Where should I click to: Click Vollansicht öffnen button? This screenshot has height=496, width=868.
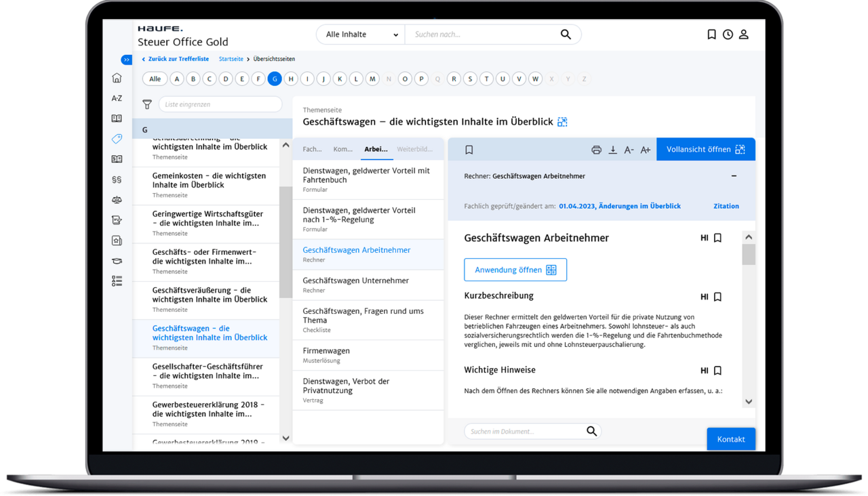706,150
